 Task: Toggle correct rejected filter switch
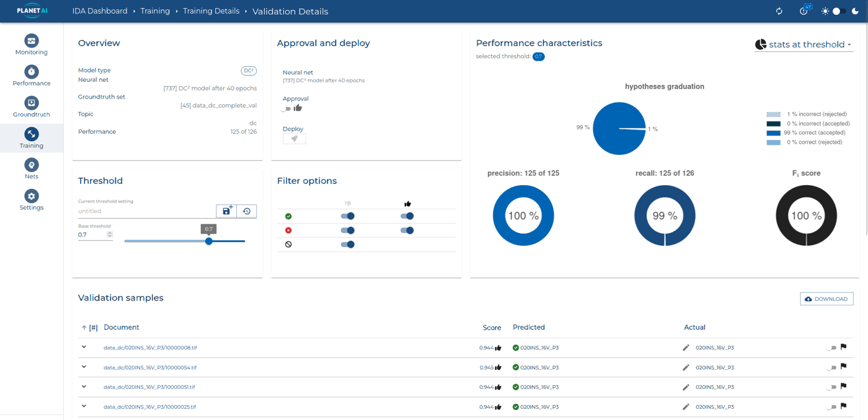click(x=348, y=216)
